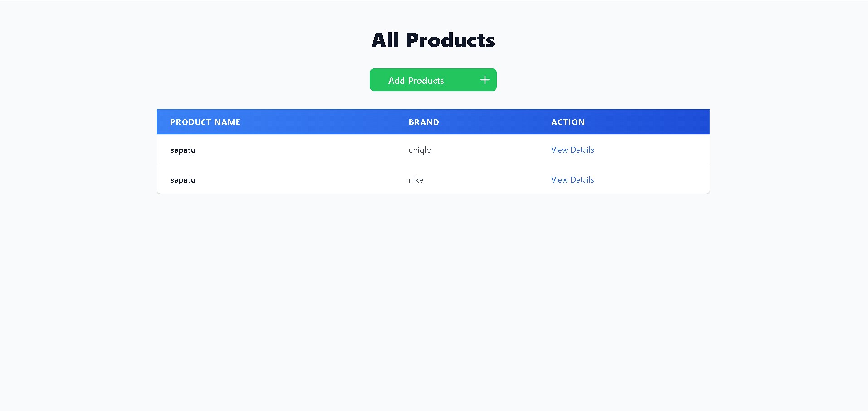The width and height of the screenshot is (868, 411).
Task: Click the nike brand cell
Action: 416,179
